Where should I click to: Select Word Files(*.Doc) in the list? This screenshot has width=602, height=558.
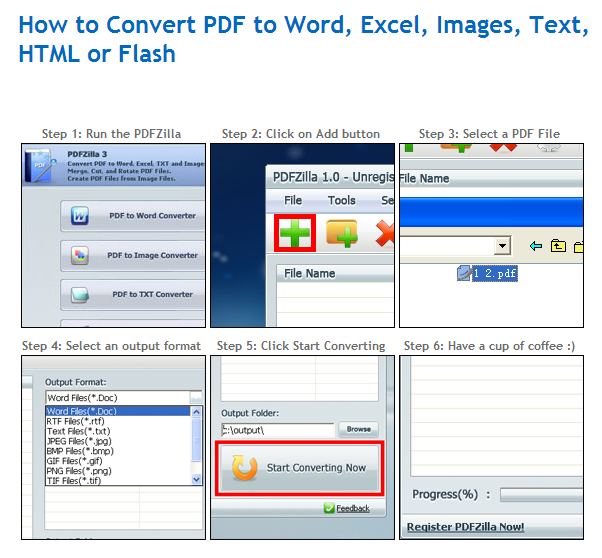(x=80, y=411)
